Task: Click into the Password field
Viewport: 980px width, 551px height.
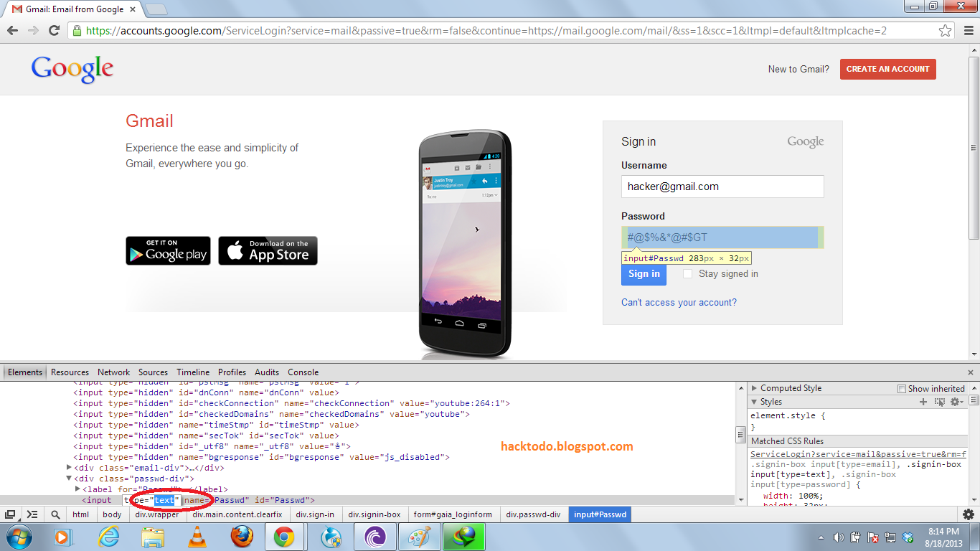Action: point(722,237)
